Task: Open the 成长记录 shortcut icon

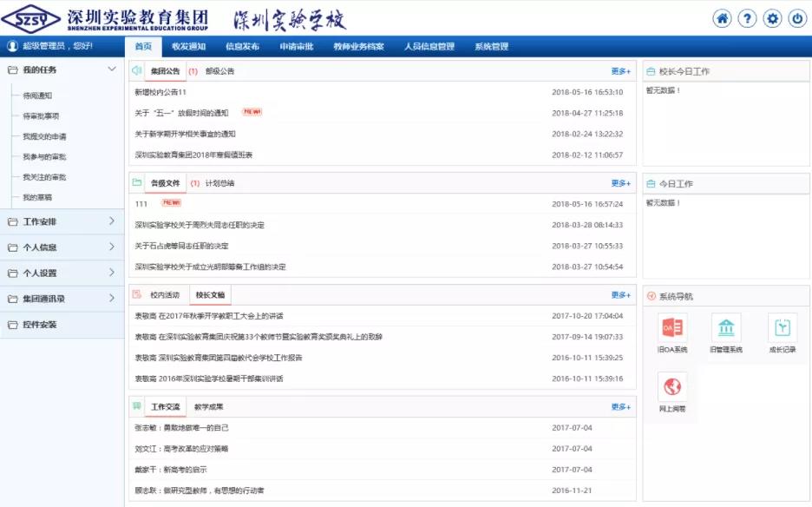Action: (x=782, y=327)
